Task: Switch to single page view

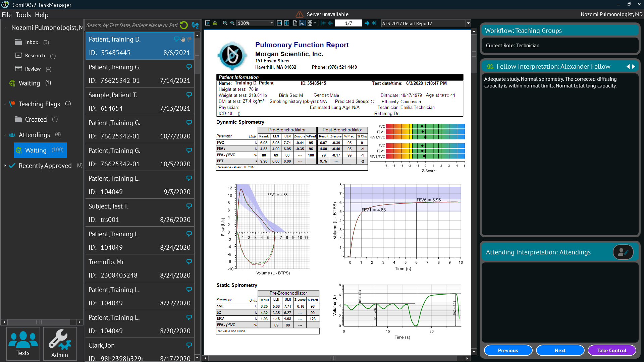Action: click(x=295, y=23)
